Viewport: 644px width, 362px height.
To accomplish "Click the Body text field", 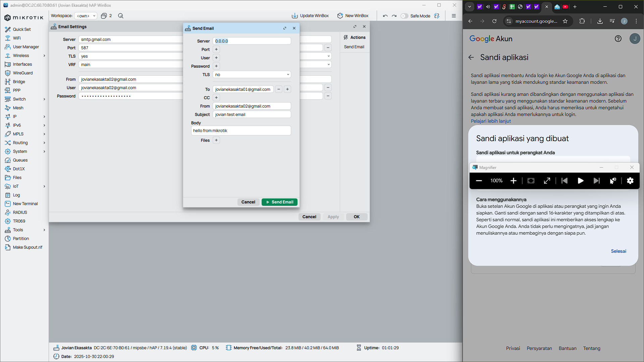I will click(241, 131).
